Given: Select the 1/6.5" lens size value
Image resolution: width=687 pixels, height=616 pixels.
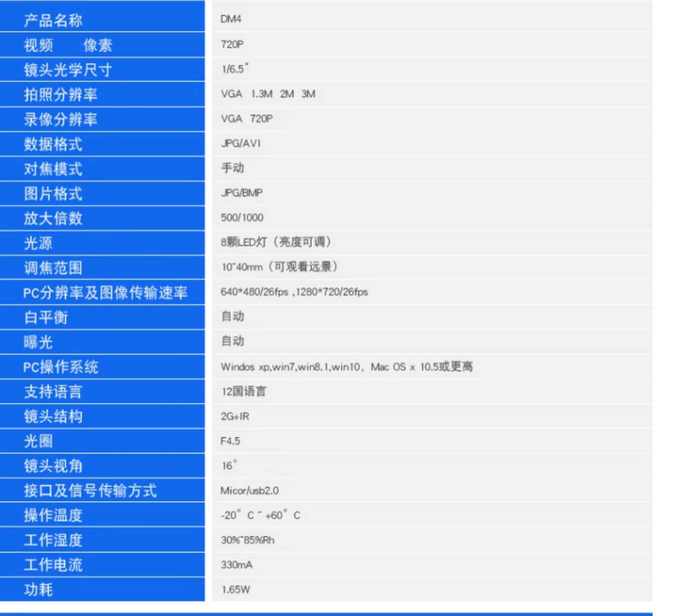Looking at the screenshot, I should click(x=235, y=69).
